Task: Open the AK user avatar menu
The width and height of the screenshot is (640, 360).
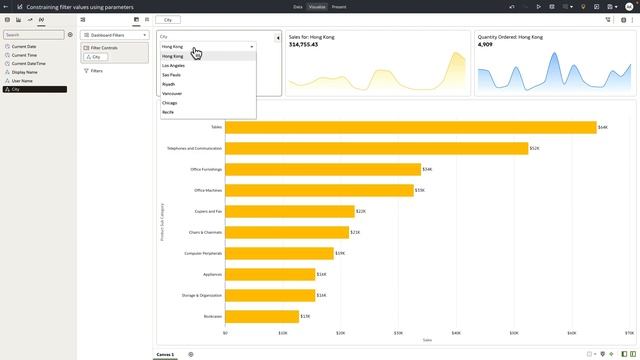Action: coord(629,7)
